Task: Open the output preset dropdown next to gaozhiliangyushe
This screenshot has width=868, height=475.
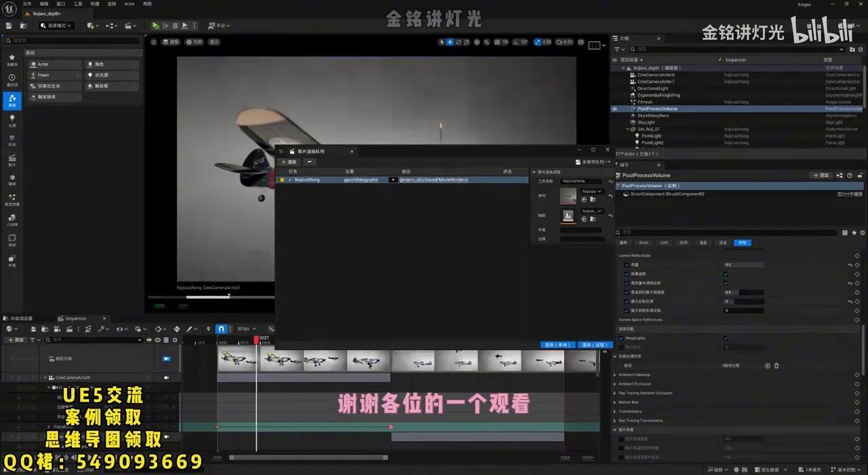Action: point(393,180)
